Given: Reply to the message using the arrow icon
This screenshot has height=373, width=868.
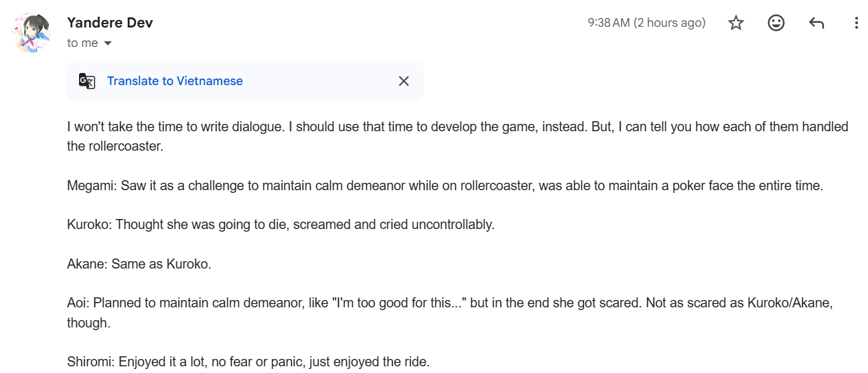Looking at the screenshot, I should coord(816,23).
